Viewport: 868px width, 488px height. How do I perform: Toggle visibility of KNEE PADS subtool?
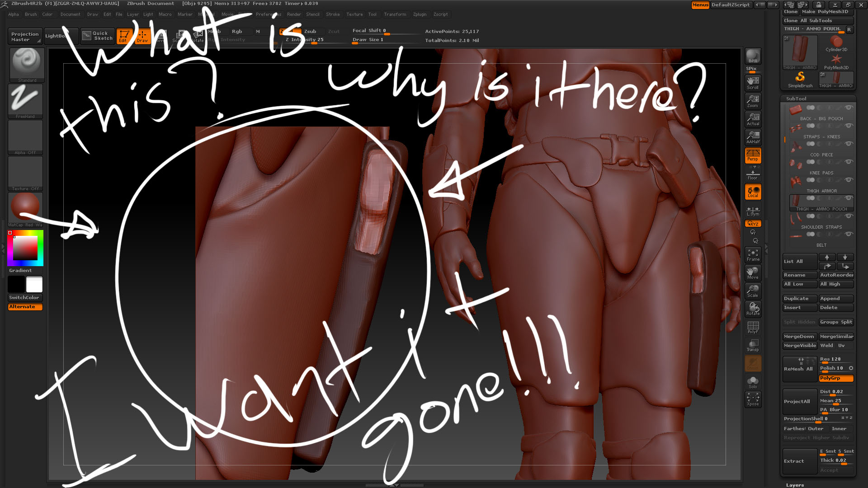(x=849, y=162)
